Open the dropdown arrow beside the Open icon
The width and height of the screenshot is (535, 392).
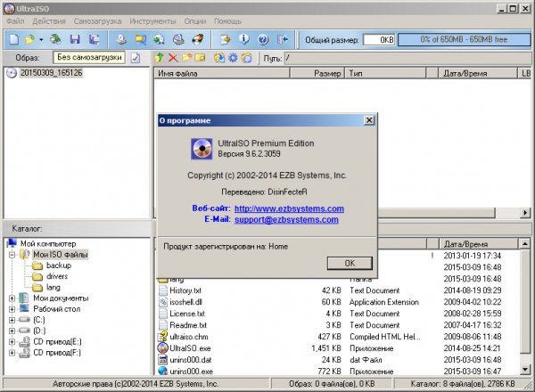(x=41, y=40)
